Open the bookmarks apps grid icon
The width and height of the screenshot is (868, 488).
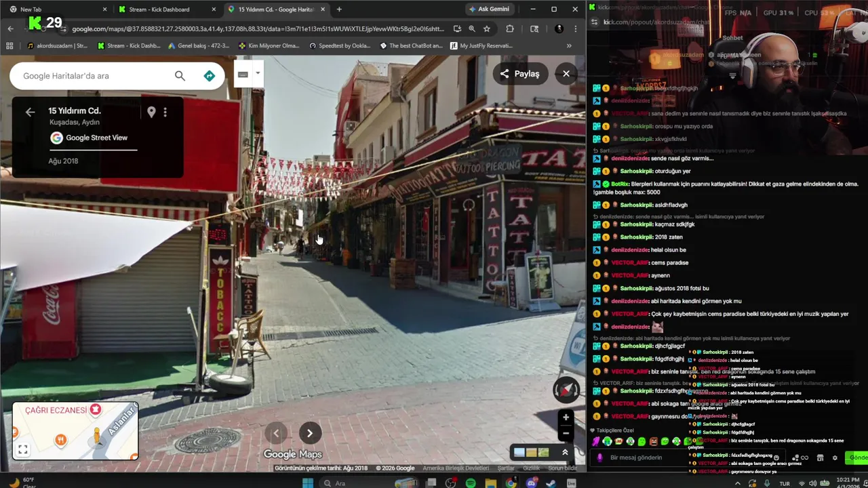(x=9, y=45)
